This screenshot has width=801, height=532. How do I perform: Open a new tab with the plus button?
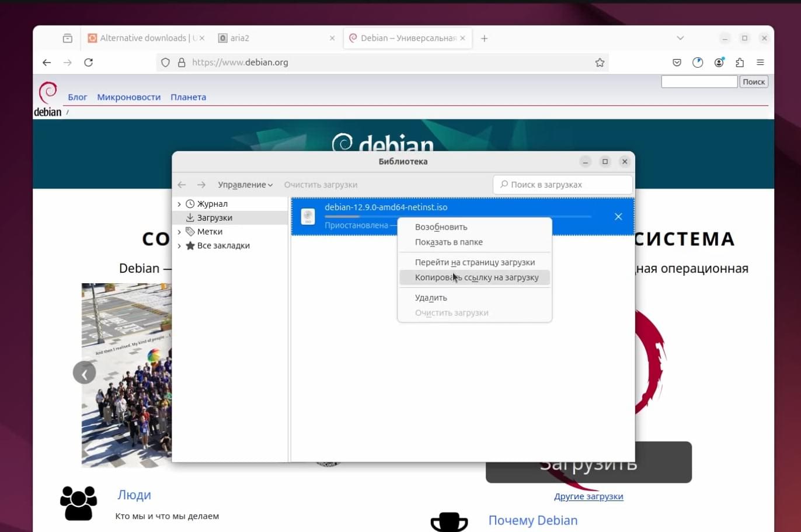point(484,38)
